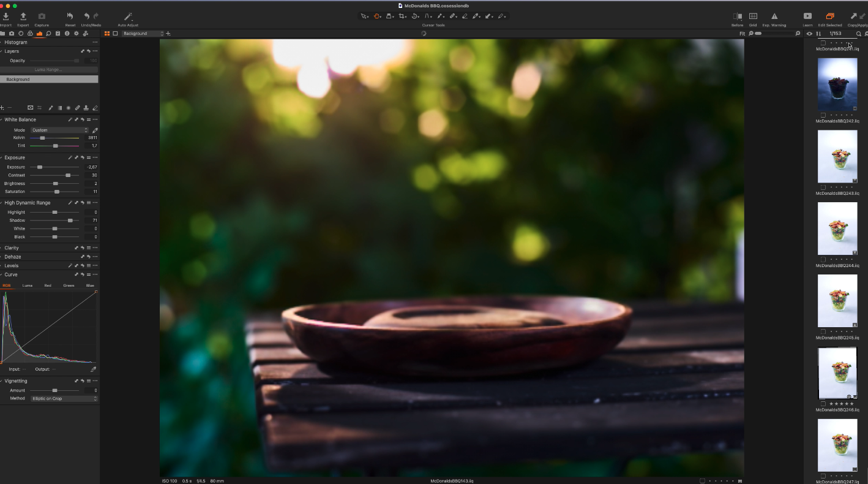
Task: Open Vignetting Method dropdown
Action: pos(64,399)
